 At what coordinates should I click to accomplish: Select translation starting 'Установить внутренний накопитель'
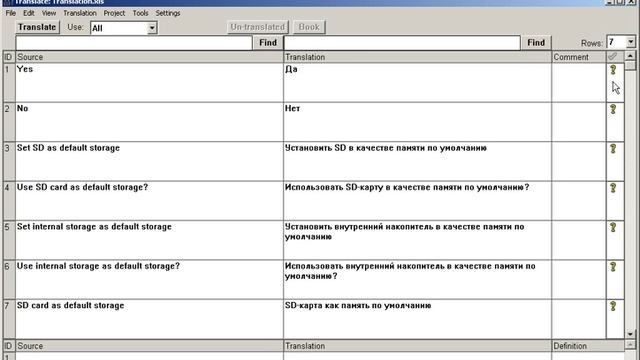point(418,240)
